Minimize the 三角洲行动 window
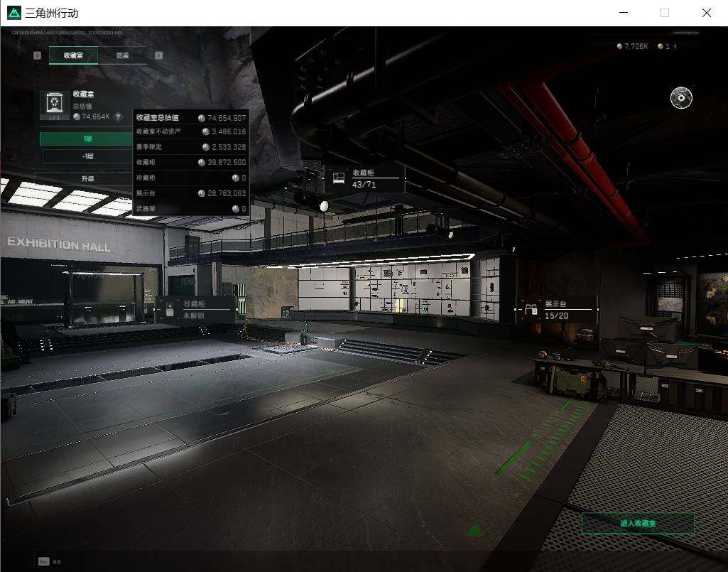The height and width of the screenshot is (572, 728). click(624, 13)
